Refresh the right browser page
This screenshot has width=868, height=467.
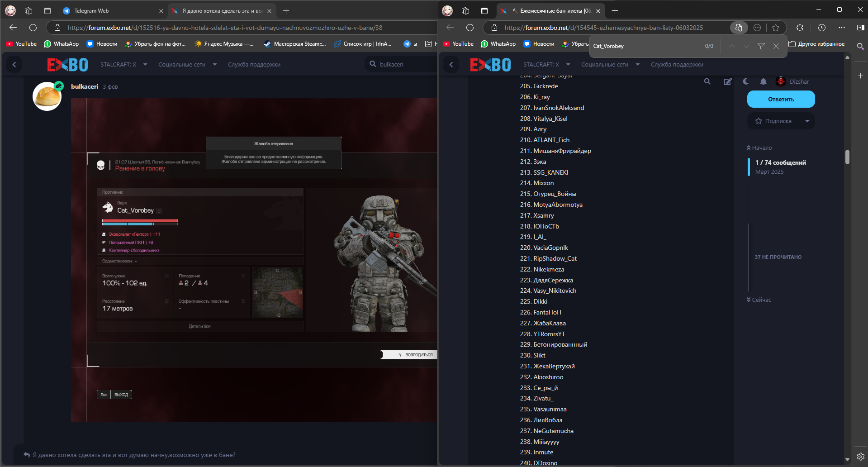[x=470, y=28]
